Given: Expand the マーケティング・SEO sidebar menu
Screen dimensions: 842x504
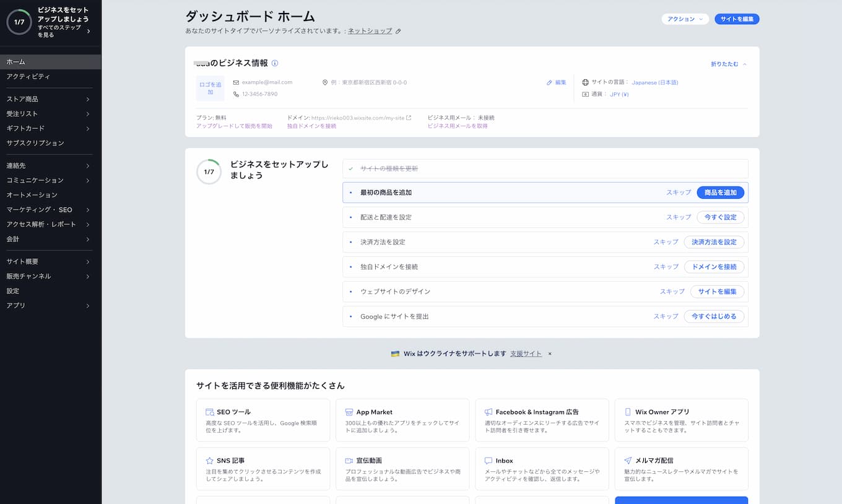Looking at the screenshot, I should [x=88, y=210].
